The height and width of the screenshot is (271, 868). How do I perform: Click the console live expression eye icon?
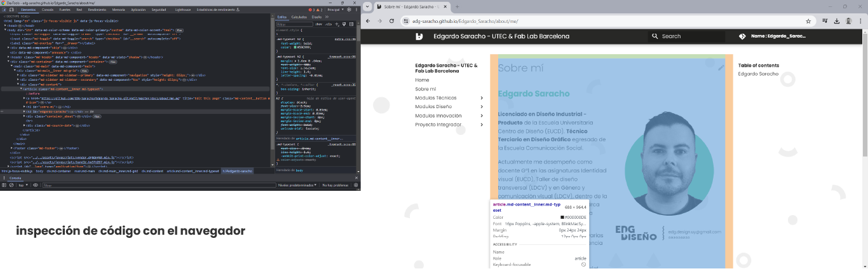35,185
